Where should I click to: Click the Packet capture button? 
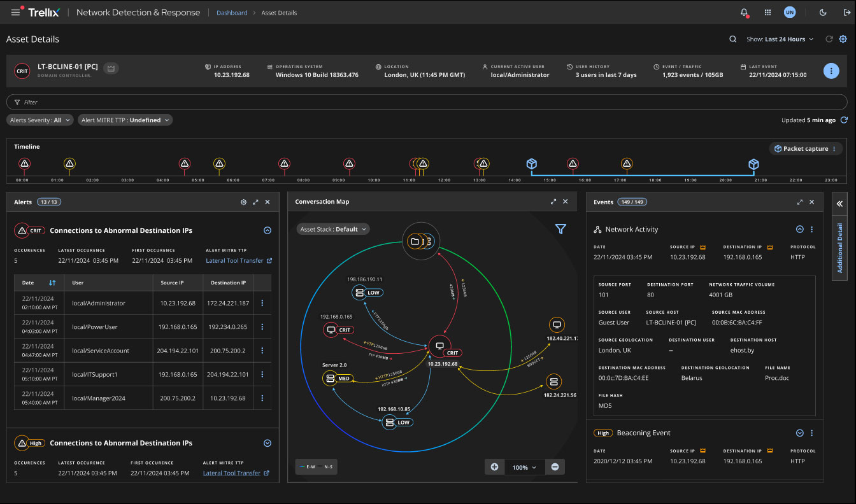805,148
